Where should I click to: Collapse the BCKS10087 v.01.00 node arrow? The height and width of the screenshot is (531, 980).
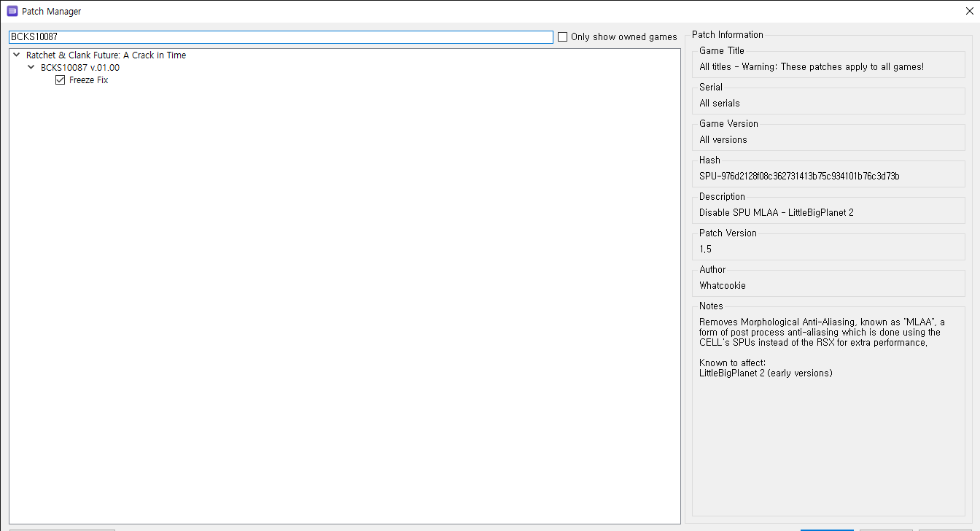[x=31, y=67]
